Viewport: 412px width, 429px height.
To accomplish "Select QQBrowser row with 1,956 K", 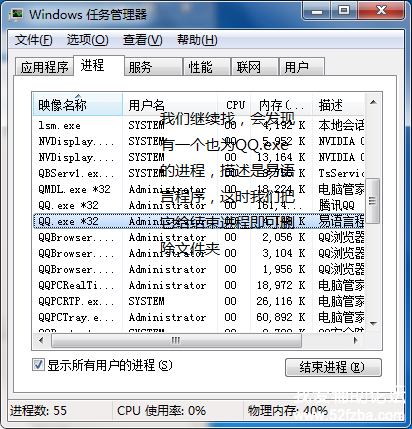I will click(x=199, y=269).
